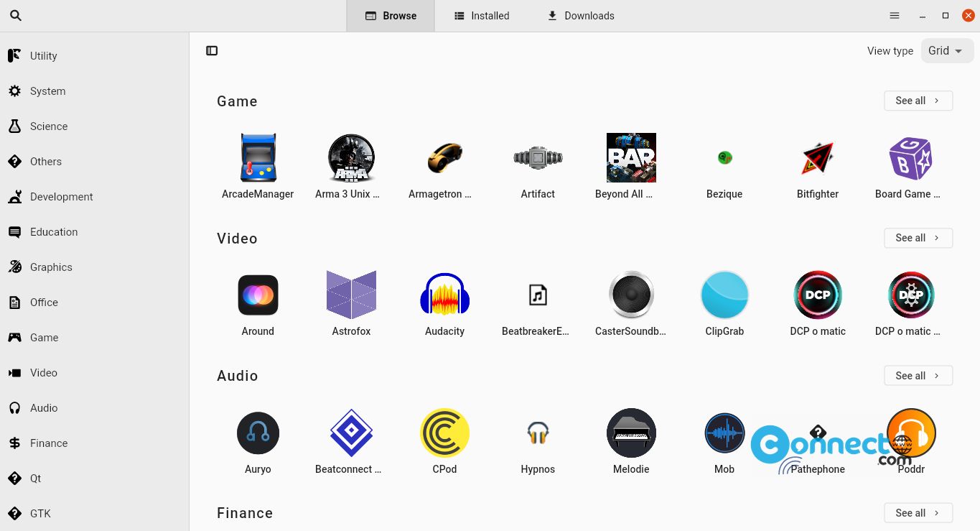The image size is (980, 531).
Task: Switch to the Browse tab
Action: tap(391, 16)
